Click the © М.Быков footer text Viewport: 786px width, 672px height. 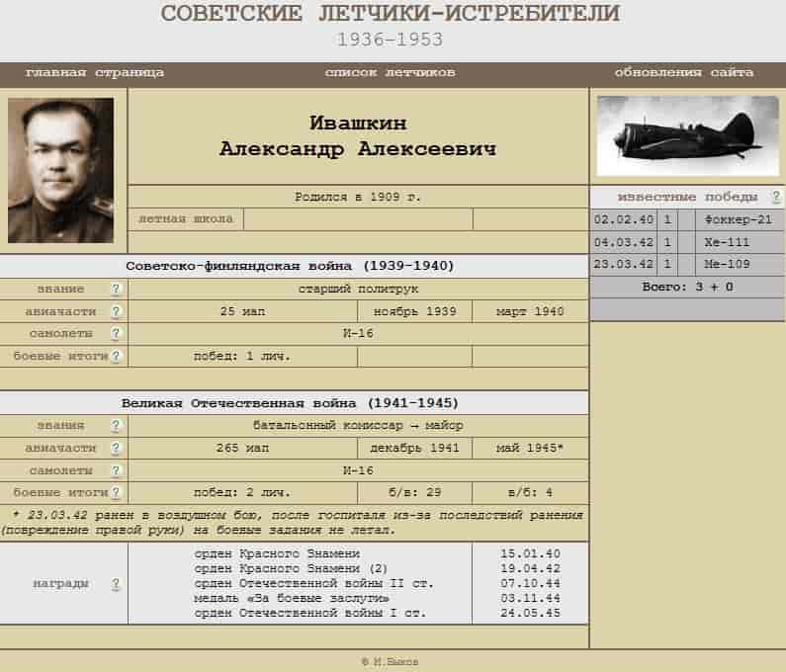(x=390, y=661)
